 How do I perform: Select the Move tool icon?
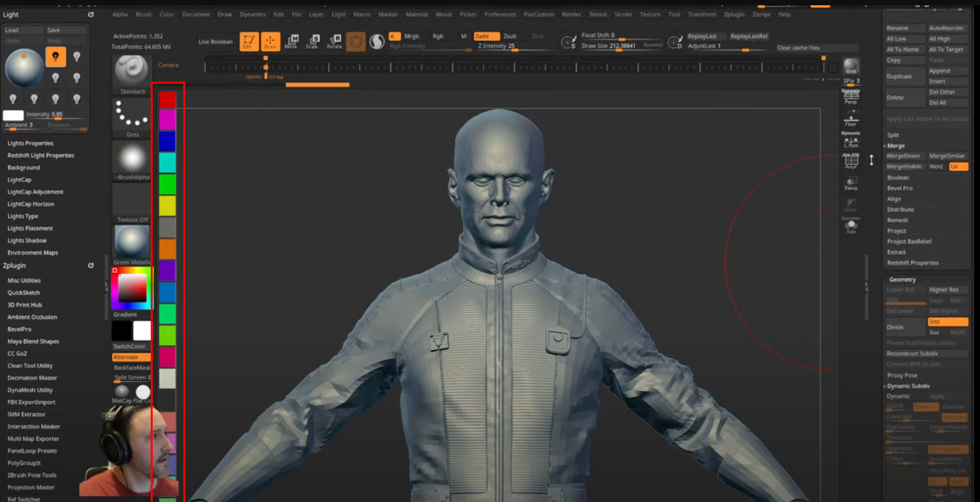[x=291, y=42]
